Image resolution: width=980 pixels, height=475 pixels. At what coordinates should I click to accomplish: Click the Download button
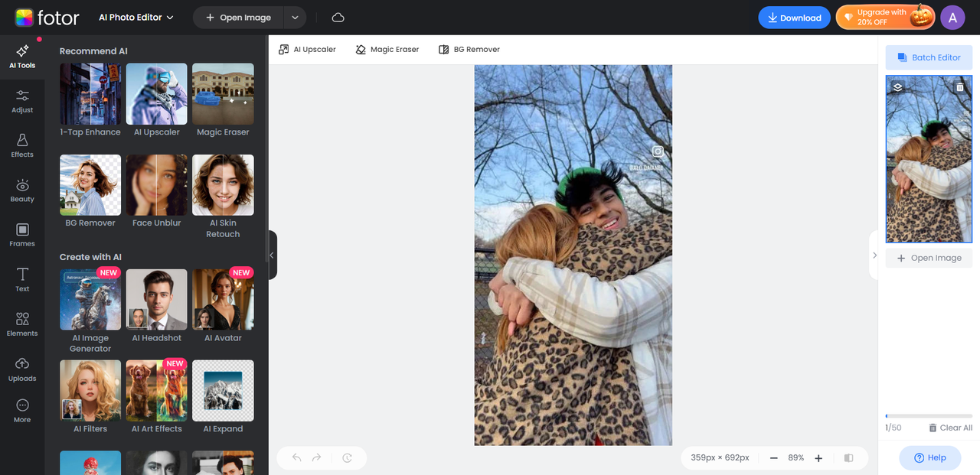[794, 18]
